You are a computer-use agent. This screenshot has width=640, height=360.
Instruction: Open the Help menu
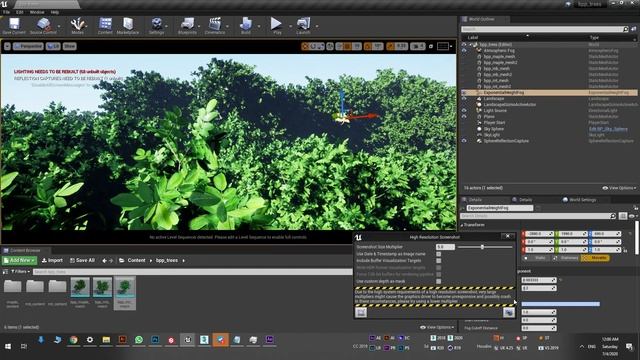(55, 12)
